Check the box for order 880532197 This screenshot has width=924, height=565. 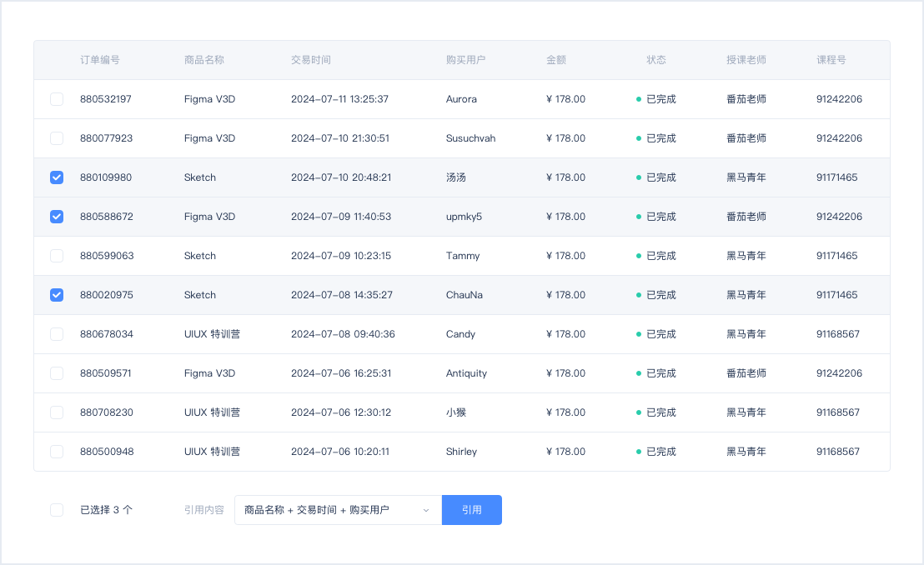[x=57, y=99]
